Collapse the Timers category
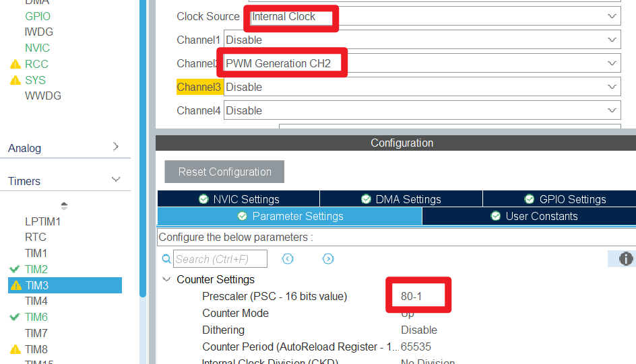 (116, 180)
